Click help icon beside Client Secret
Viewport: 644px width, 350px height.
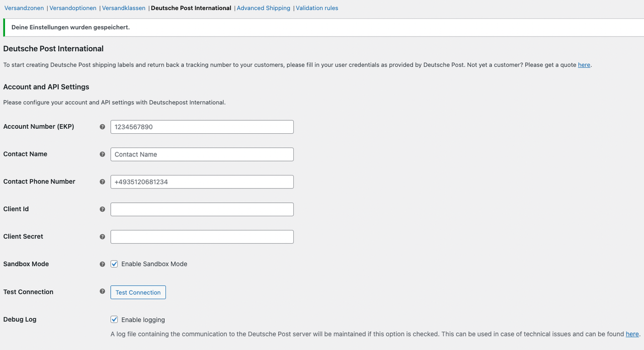(103, 237)
